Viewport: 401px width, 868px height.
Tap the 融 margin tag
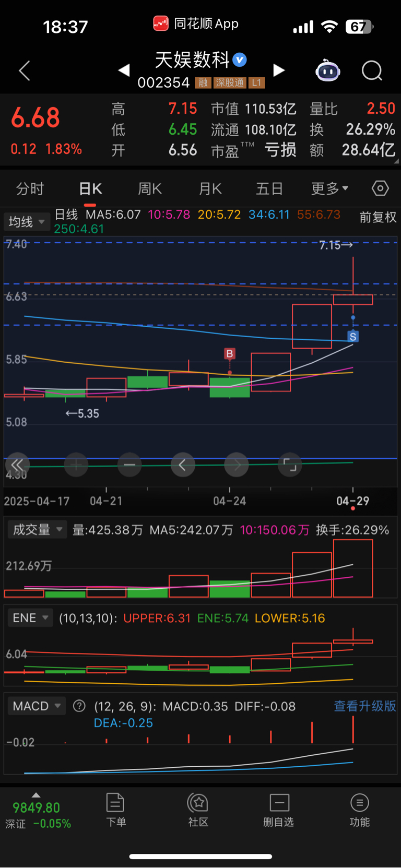click(203, 83)
